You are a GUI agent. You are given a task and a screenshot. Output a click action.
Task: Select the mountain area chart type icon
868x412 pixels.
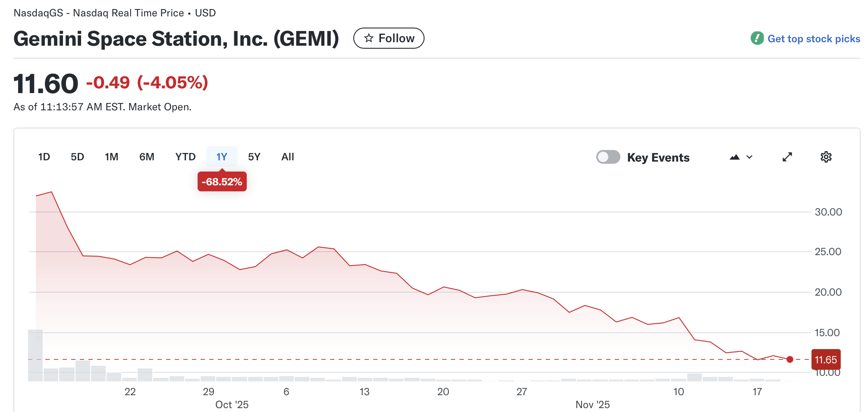coord(735,157)
